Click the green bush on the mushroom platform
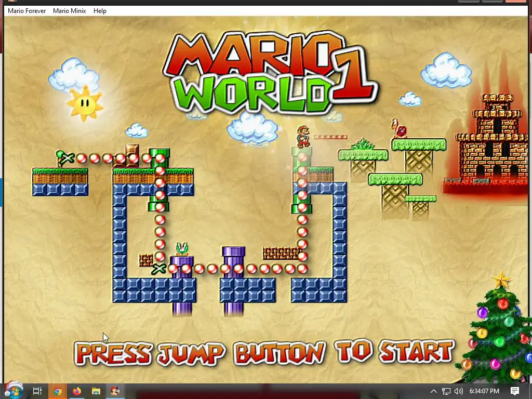The image size is (532, 399). click(x=363, y=144)
